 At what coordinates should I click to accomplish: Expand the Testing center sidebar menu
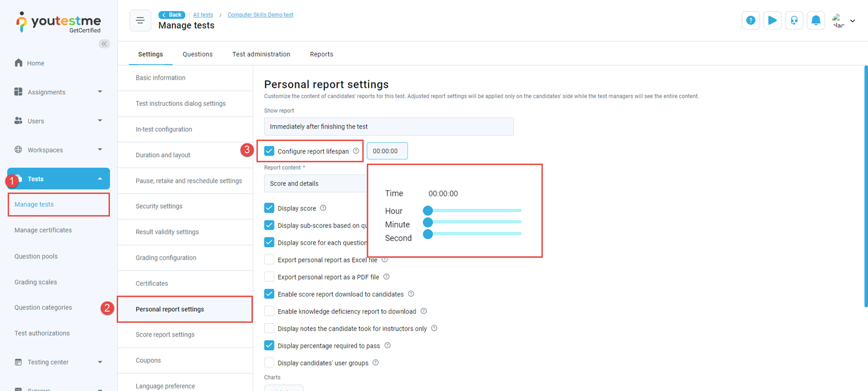pos(100,362)
